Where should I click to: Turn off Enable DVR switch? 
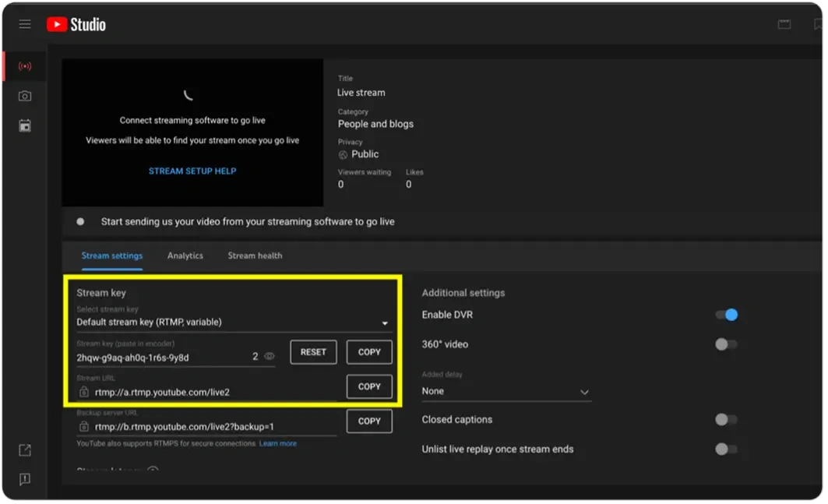coord(727,315)
